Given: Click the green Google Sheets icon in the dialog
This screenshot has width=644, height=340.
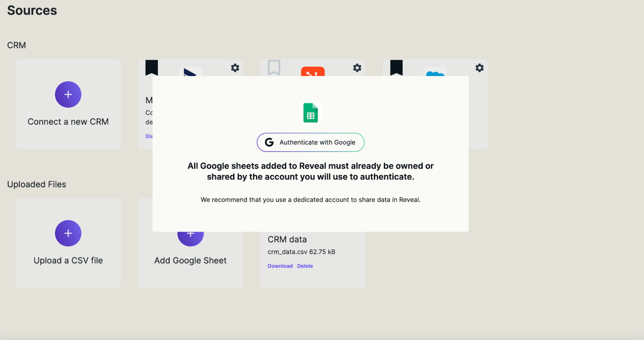Looking at the screenshot, I should [x=311, y=113].
